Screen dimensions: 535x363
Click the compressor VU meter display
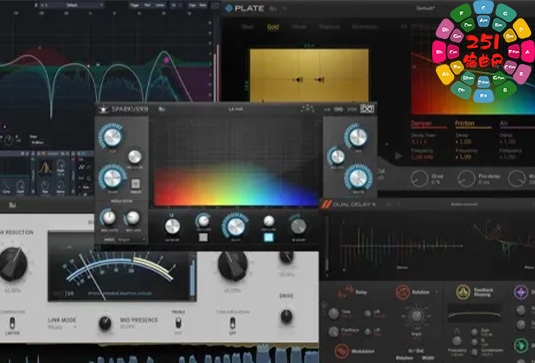(122, 266)
